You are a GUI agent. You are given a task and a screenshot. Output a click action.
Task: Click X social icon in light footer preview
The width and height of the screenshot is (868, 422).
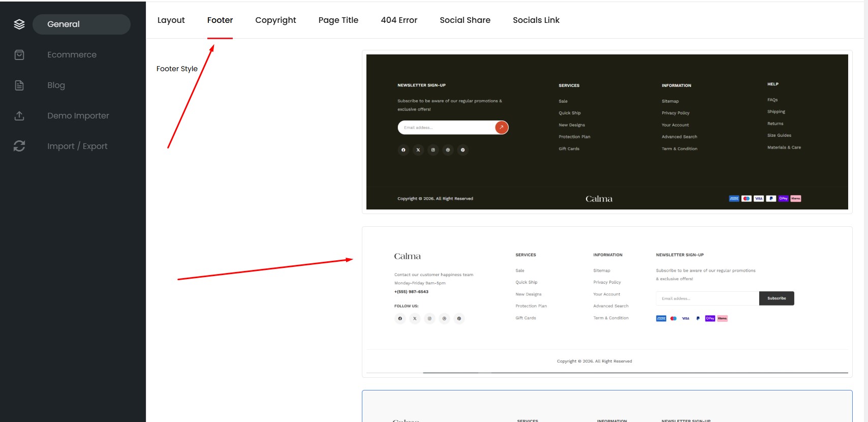(415, 319)
